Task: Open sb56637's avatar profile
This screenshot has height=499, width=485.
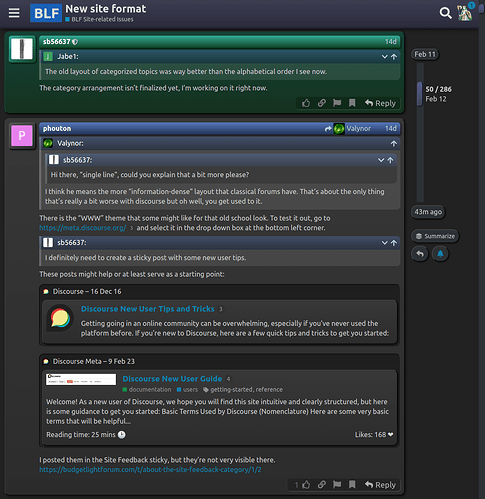Action: tap(22, 49)
